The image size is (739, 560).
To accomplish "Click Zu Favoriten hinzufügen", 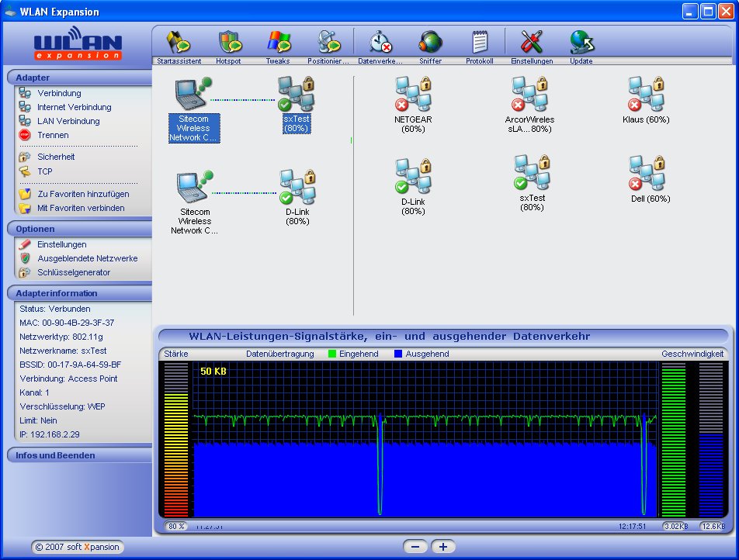I will (x=83, y=194).
